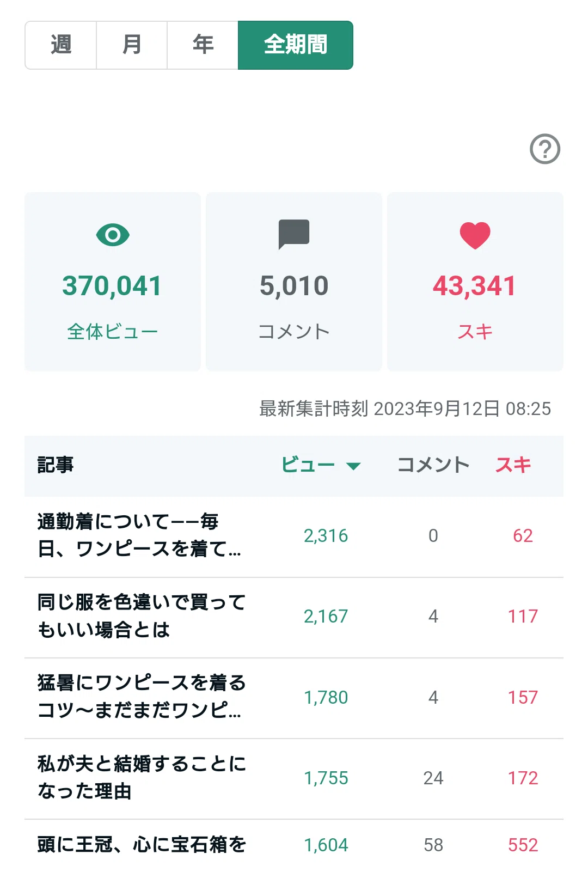Image resolution: width=588 pixels, height=872 pixels.
Task: Click the pink heart スキ icon
Action: [x=475, y=235]
